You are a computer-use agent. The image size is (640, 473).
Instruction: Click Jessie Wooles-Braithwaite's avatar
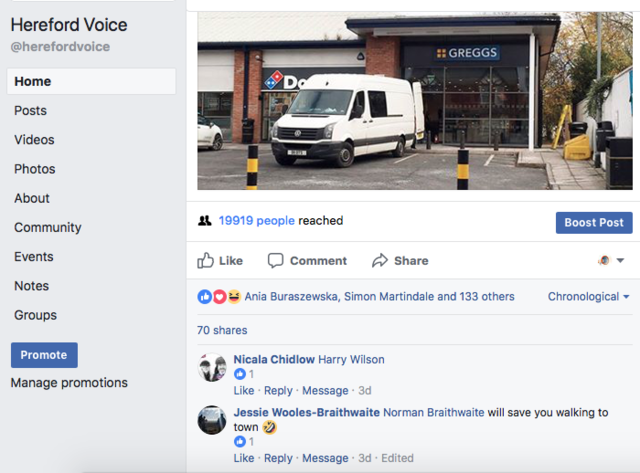(x=212, y=420)
